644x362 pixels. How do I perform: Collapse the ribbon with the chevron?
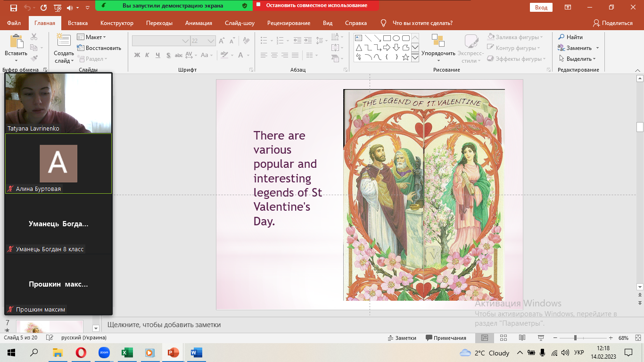(639, 70)
